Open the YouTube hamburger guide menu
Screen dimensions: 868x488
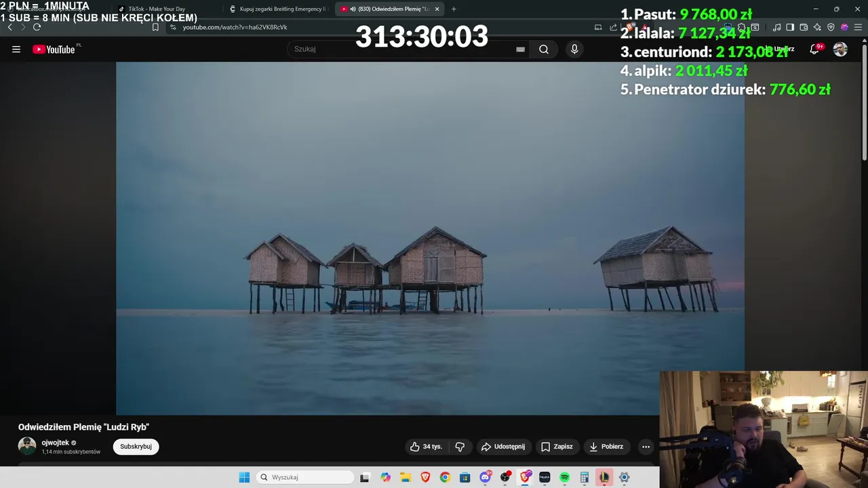tap(16, 49)
